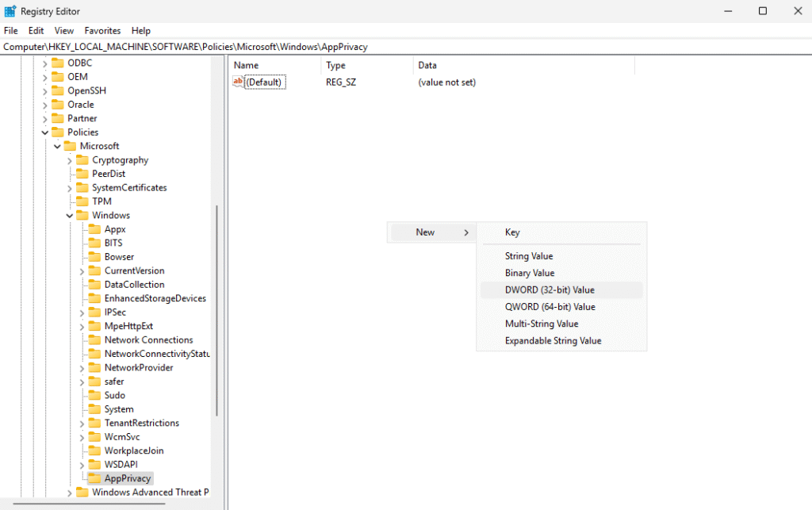This screenshot has height=510, width=812.
Task: Click the OpenSSH folder icon
Action: [x=57, y=90]
